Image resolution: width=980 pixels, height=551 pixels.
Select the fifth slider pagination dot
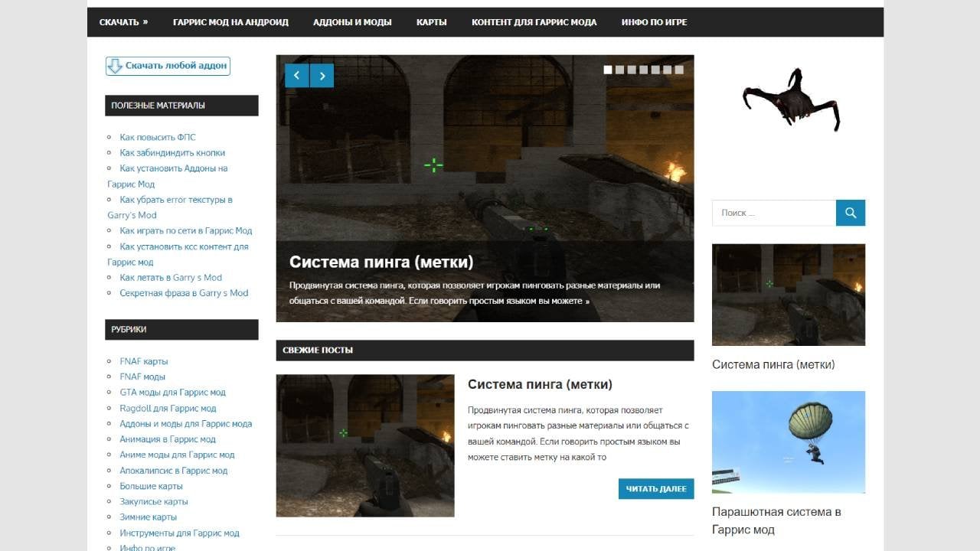coord(655,70)
